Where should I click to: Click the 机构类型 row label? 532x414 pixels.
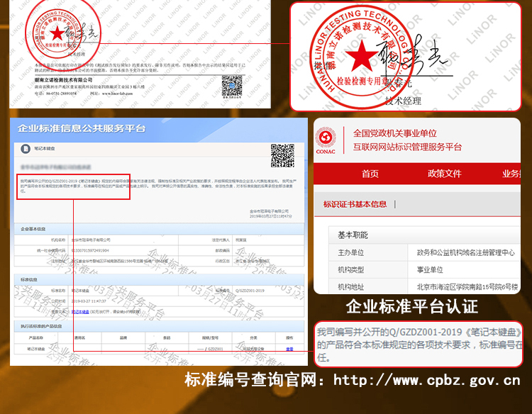tap(351, 270)
